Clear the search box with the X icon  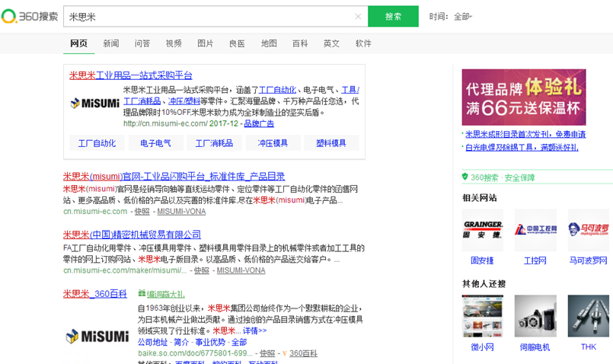358,16
